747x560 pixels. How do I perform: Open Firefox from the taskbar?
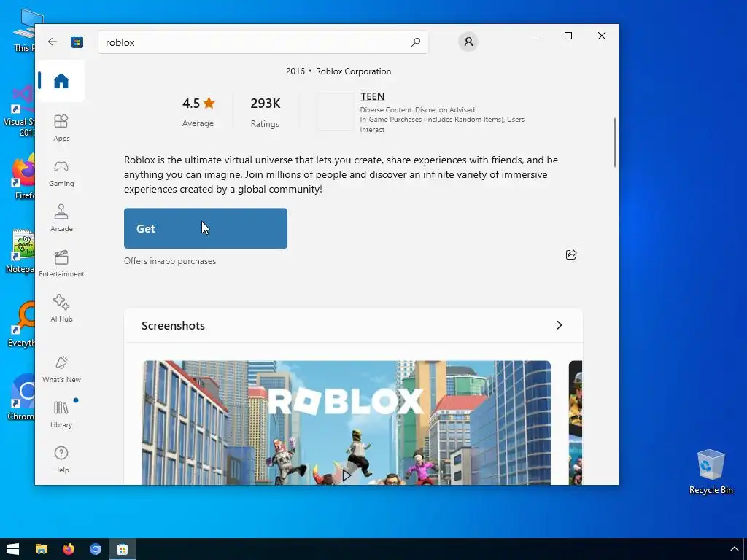[69, 549]
